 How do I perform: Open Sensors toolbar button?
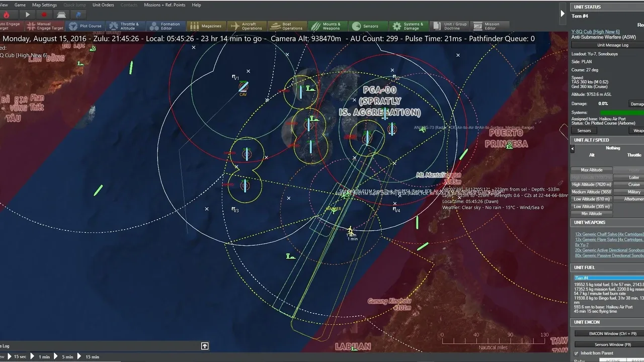[365, 26]
